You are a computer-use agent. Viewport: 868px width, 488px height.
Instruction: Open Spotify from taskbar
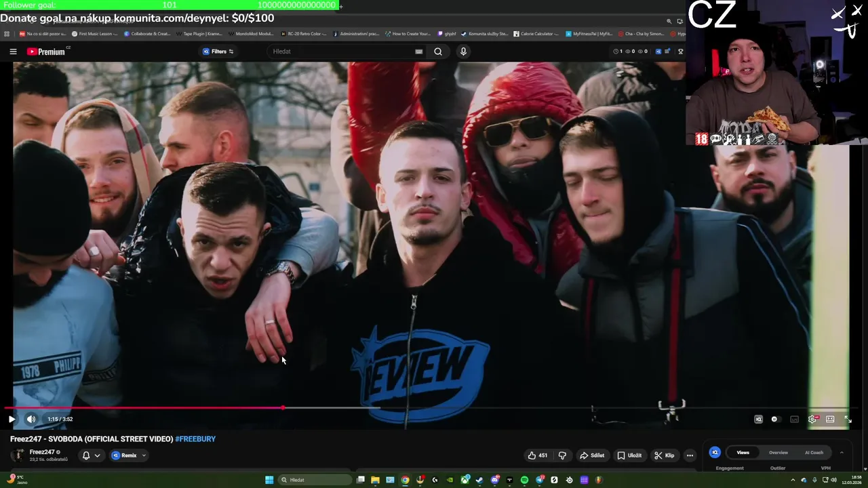(x=524, y=480)
